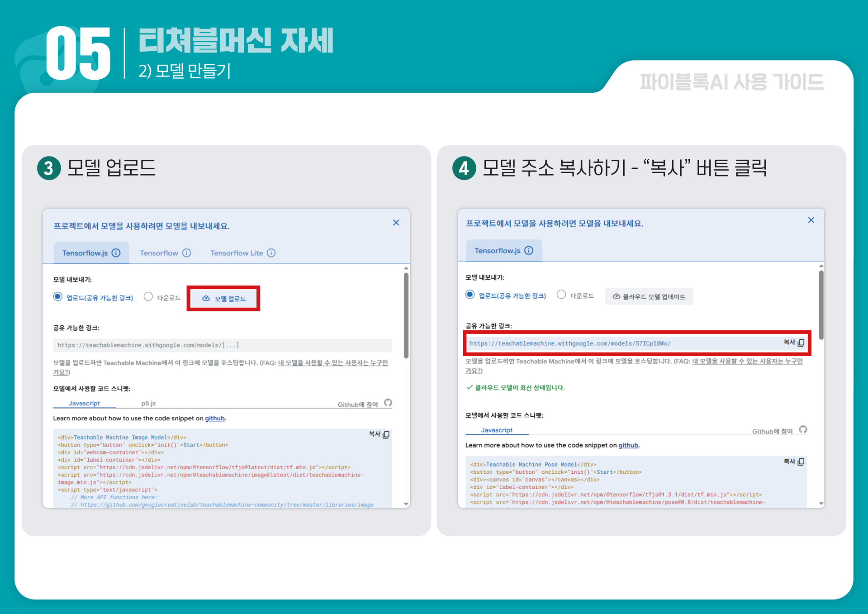This screenshot has height=614, width=868.
Task: Open github link in left dialog text
Action: (x=215, y=418)
